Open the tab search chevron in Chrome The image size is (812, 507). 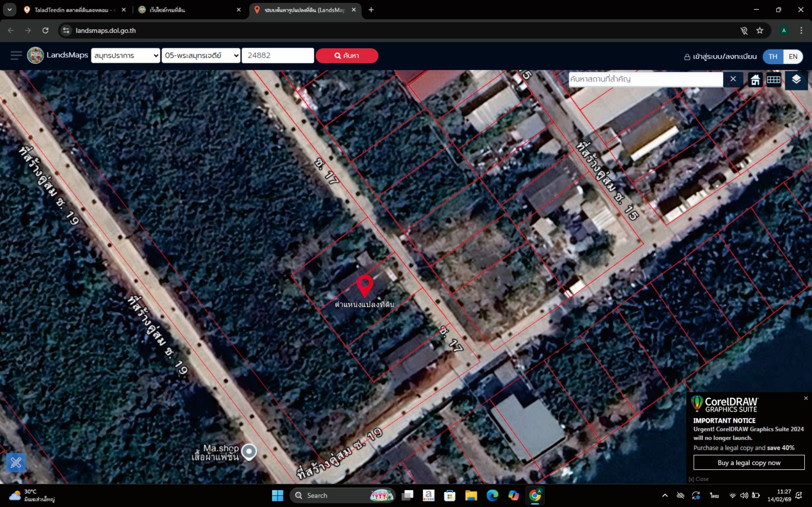pyautogui.click(x=10, y=10)
